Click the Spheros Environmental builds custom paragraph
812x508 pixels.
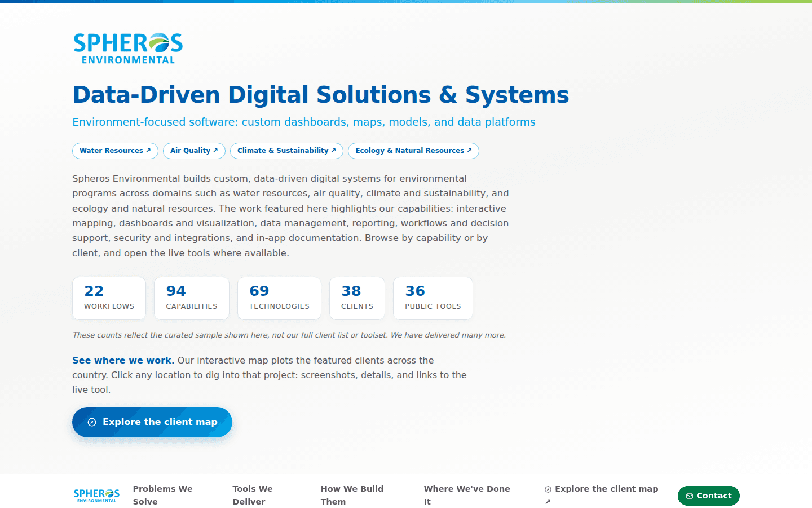tap(290, 216)
